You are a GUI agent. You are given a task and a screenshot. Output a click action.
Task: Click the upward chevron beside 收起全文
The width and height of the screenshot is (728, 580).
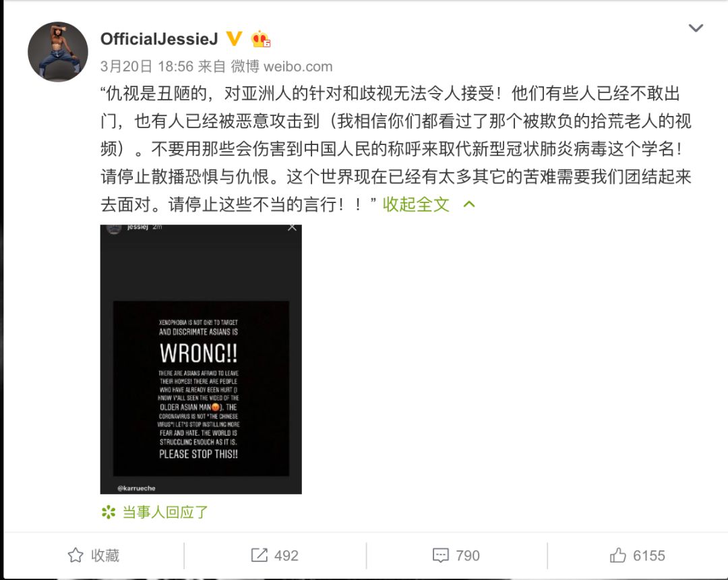(469, 204)
